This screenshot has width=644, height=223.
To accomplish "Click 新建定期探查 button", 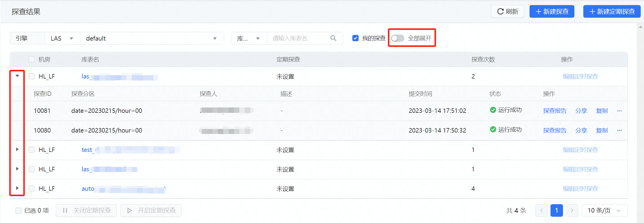I will 612,11.
